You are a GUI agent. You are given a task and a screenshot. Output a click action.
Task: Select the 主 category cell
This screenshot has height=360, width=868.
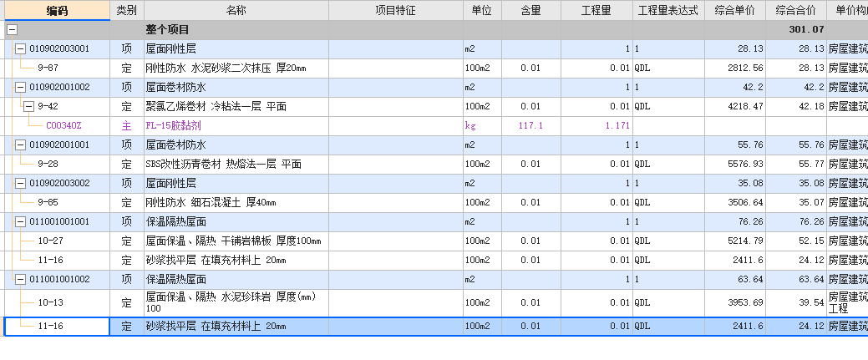pyautogui.click(x=127, y=126)
